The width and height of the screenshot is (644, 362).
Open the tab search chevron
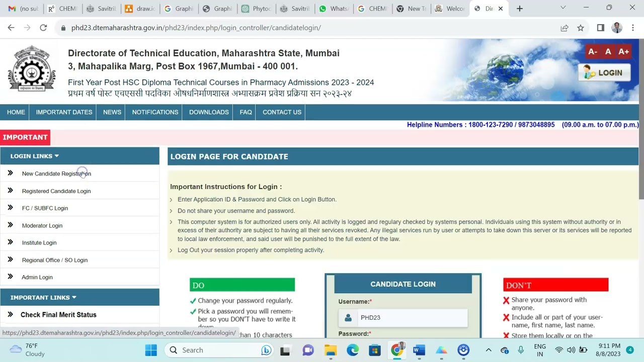tap(563, 8)
